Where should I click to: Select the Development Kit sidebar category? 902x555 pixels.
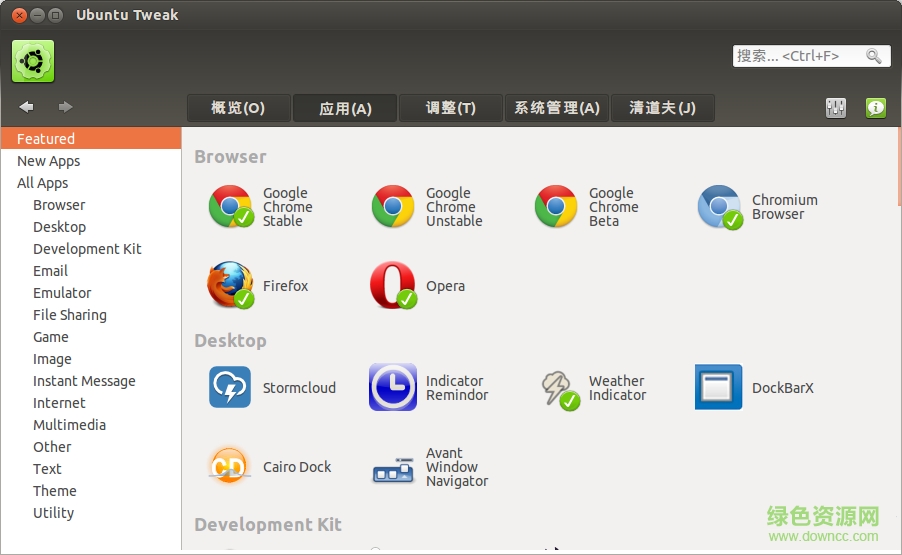pyautogui.click(x=87, y=249)
